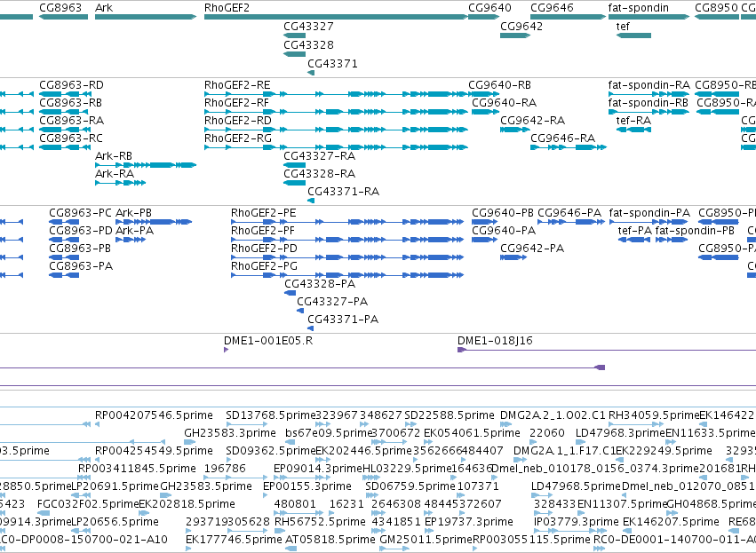Click clone label DME1-018J16
The width and height of the screenshot is (756, 553).
pos(495,341)
